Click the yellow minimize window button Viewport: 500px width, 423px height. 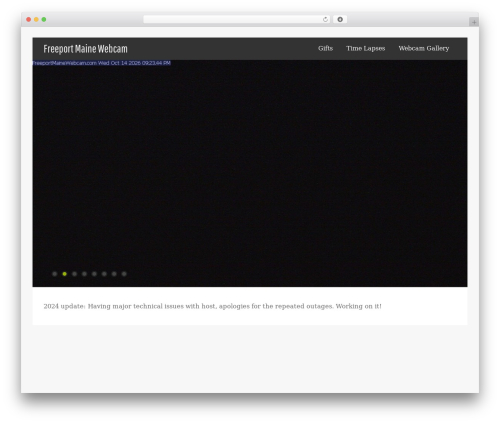pos(36,19)
